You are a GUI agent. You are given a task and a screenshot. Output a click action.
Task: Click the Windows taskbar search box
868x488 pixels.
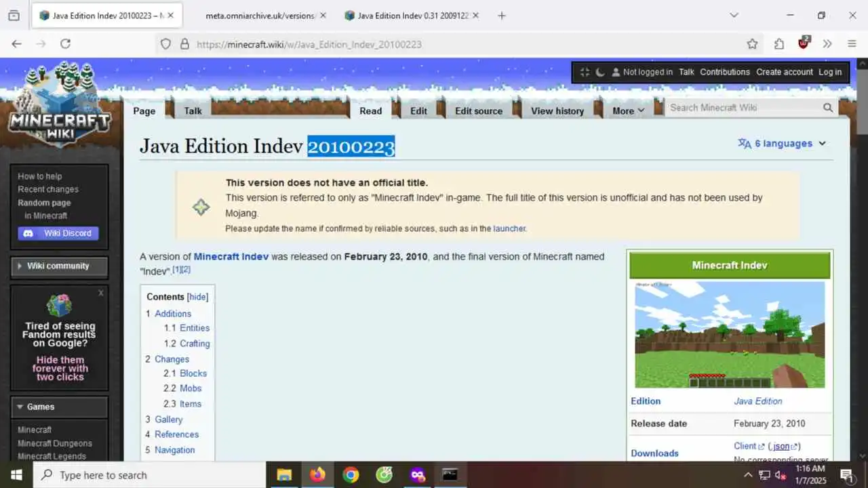(149, 475)
